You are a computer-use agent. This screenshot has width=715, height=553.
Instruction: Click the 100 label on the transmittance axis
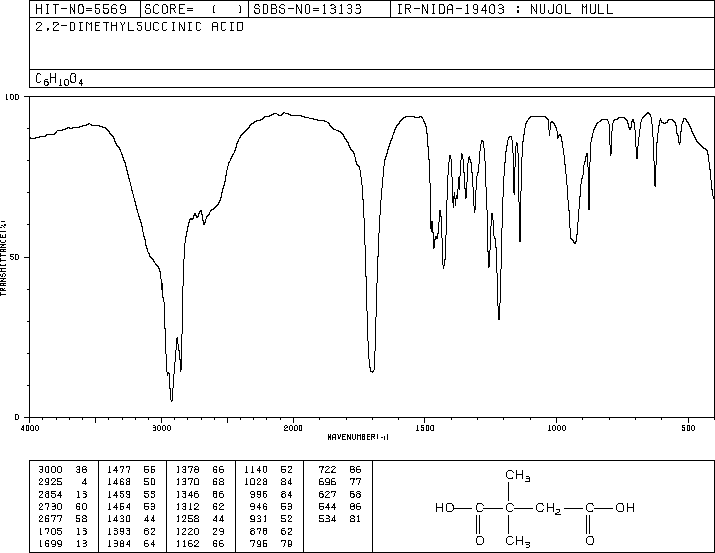coord(13,97)
